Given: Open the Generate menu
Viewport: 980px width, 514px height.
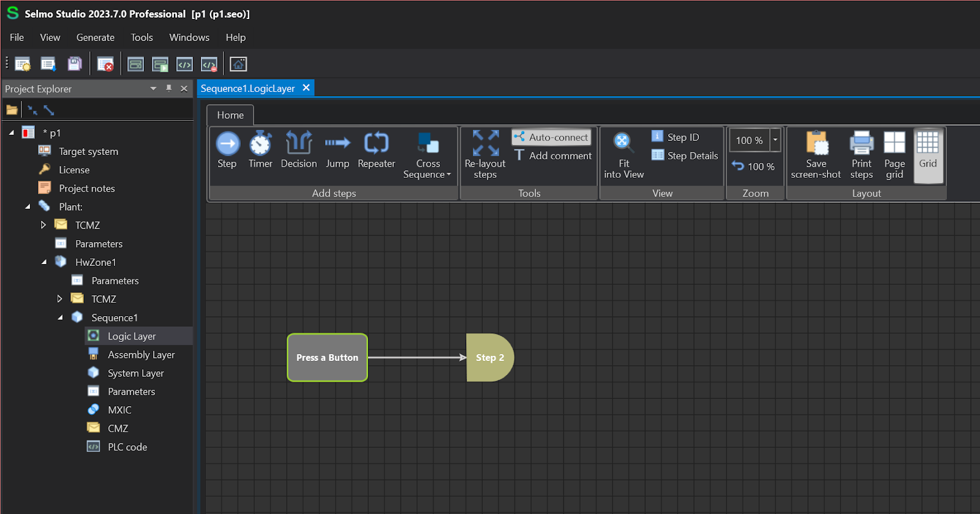Looking at the screenshot, I should click(96, 37).
